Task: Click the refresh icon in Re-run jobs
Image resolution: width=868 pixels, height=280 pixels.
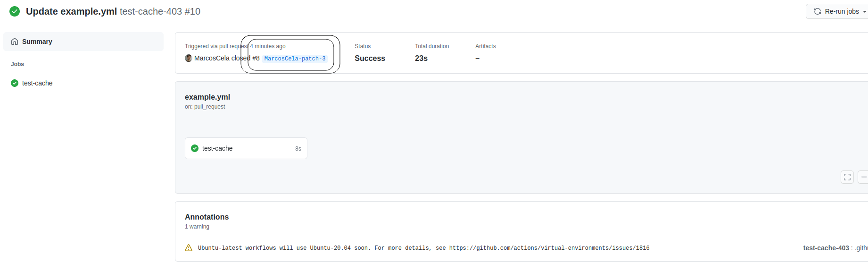Action: point(818,11)
